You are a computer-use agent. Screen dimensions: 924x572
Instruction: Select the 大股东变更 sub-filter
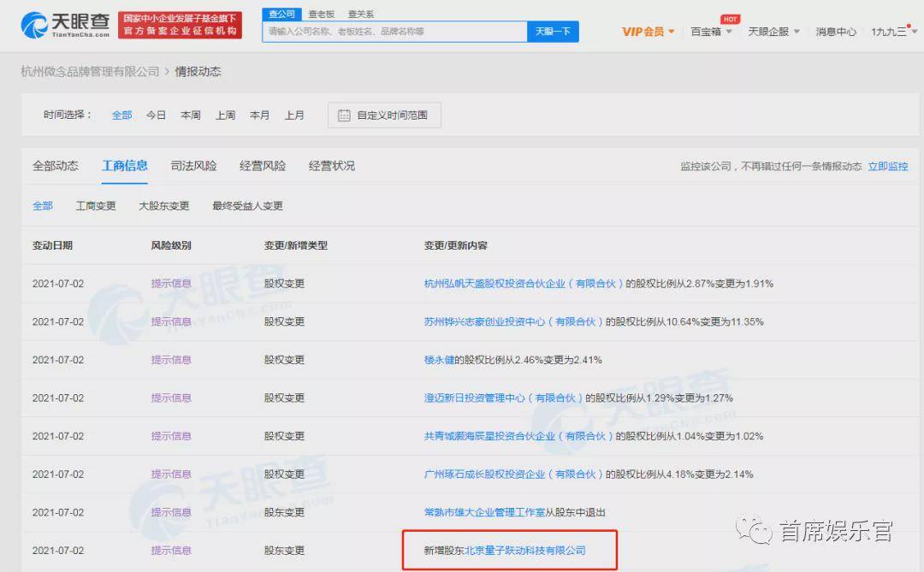tap(163, 205)
